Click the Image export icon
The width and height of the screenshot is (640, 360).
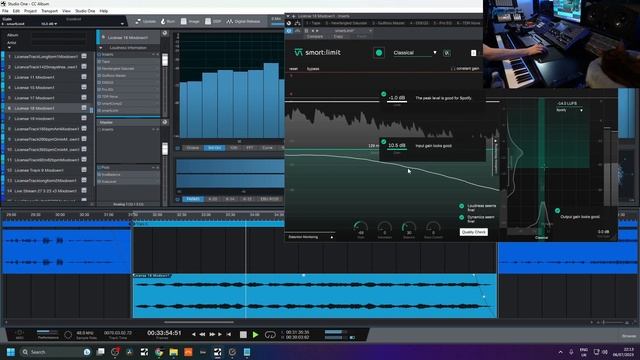coord(190,21)
